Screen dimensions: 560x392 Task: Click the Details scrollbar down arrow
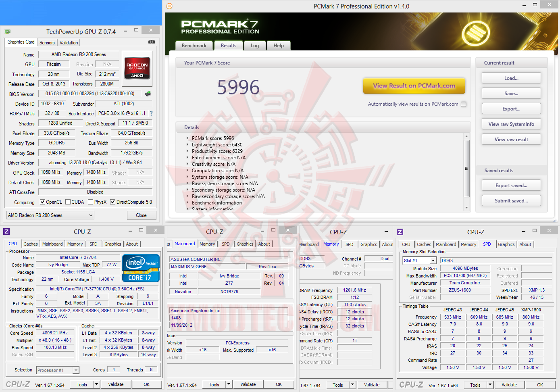[466, 208]
